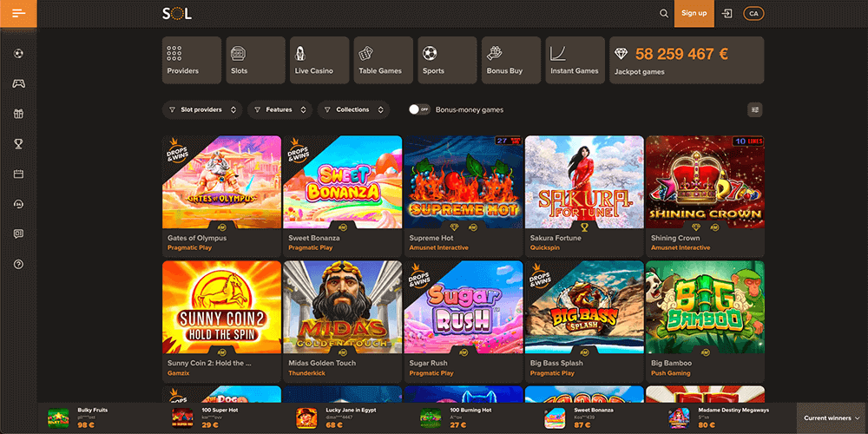The image size is (868, 434).
Task: Click the Quickspin provider link
Action: point(545,248)
